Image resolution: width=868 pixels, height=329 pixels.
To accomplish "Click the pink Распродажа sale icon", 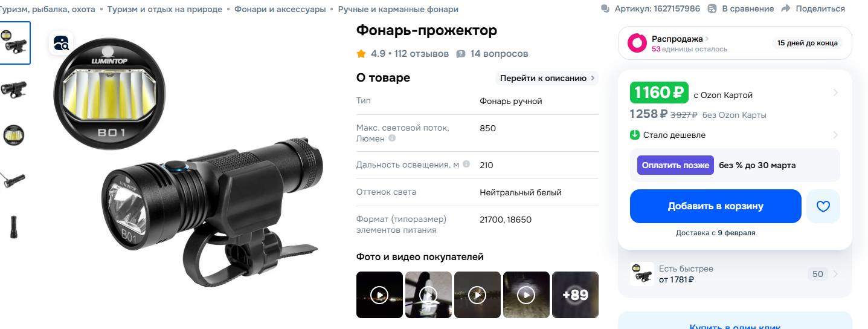I will (637, 43).
